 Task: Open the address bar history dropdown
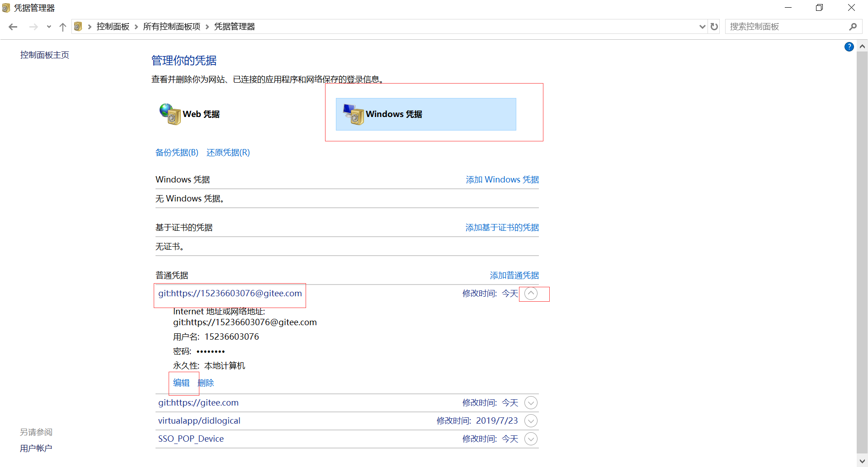[x=703, y=27]
